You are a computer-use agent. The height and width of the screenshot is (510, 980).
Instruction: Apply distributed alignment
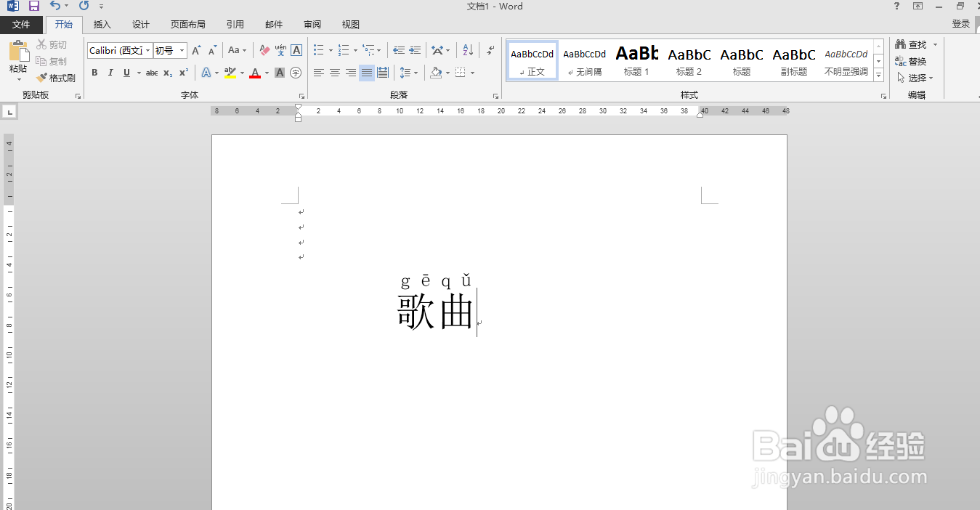(383, 73)
